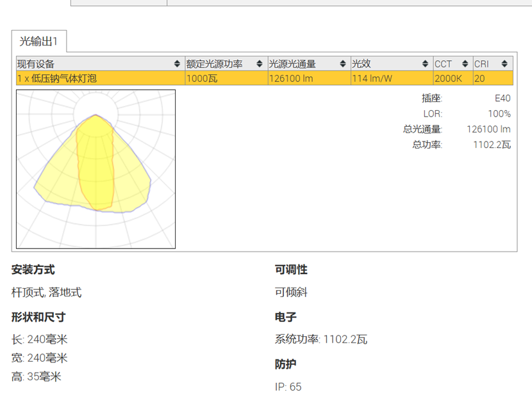Click the LOR 100% value
The height and width of the screenshot is (404, 532).
pos(499,113)
